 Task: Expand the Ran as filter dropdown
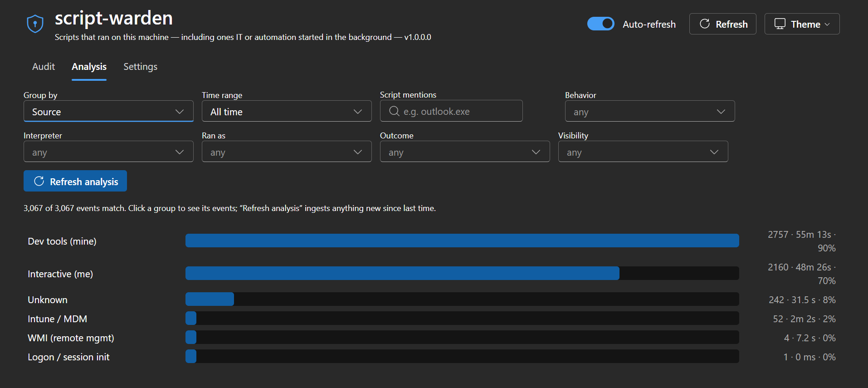click(287, 152)
